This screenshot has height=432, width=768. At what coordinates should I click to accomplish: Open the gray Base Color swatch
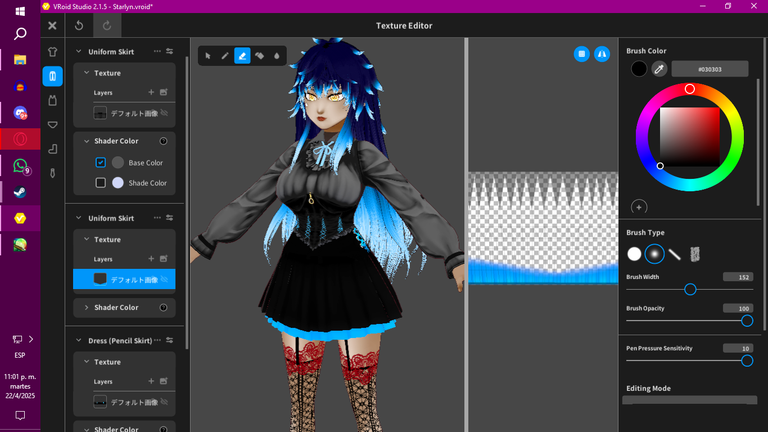coord(118,163)
